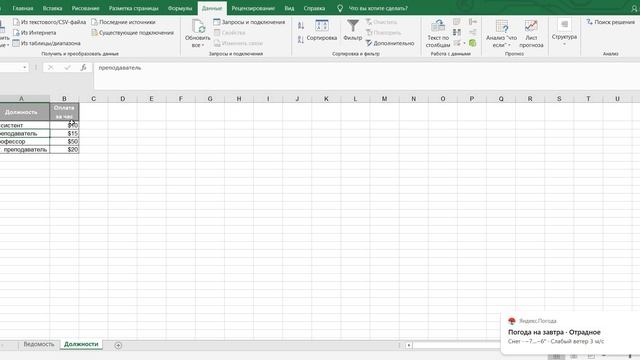Click the fx Insert Function icon
640x360 pixels.
(x=83, y=67)
